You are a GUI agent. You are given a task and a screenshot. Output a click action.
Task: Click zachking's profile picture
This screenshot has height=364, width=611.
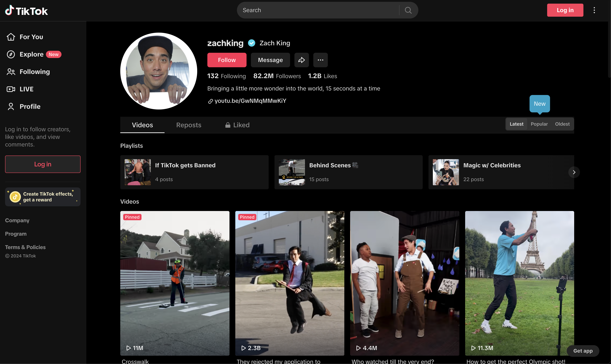(x=159, y=71)
